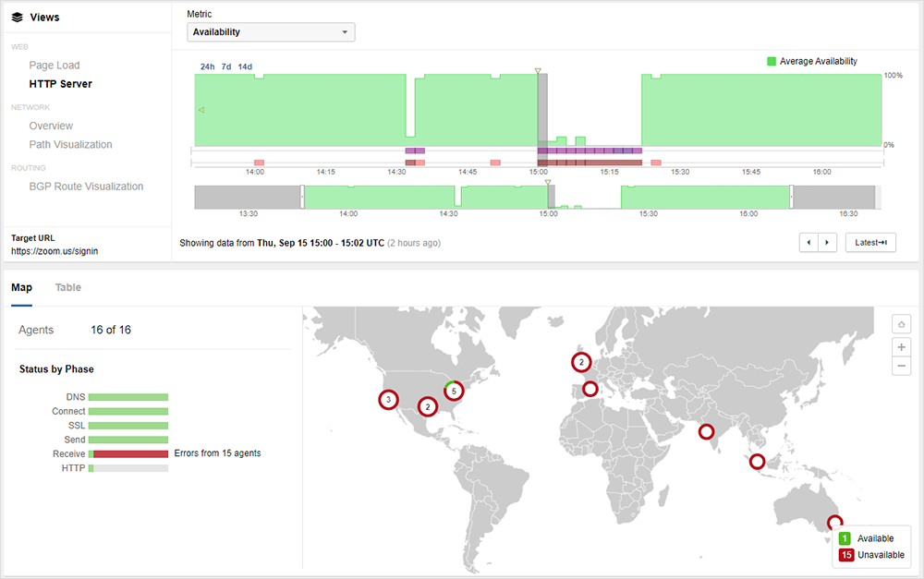Click the red Receive phase error bar

point(129,453)
